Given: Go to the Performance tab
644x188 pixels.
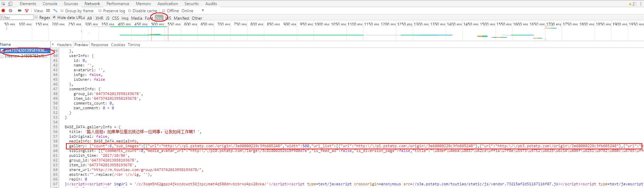Looking at the screenshot, I should [118, 4].
